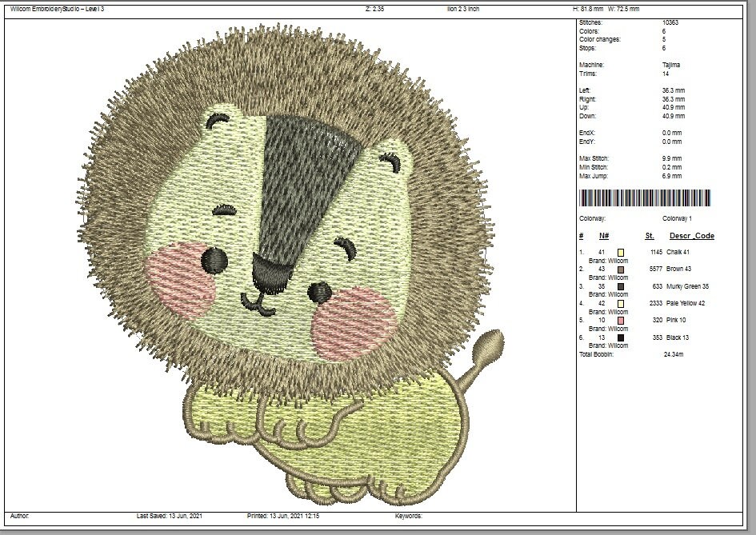Click the Pale Yellow 42 swatch
756x535 pixels.
(x=621, y=304)
